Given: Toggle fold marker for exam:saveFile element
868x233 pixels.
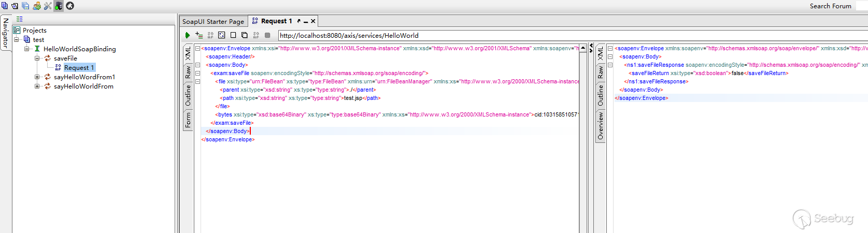Looking at the screenshot, I should coord(197,73).
